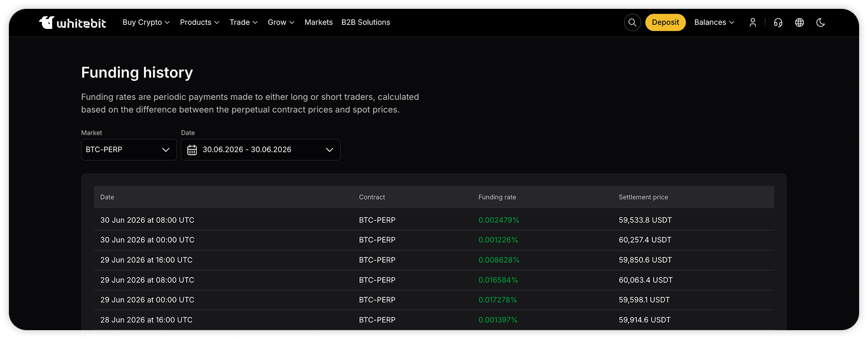Select row 29 Jun 2026 at 16:00 UTC
Viewport: 868px width, 339px height.
coord(433,260)
